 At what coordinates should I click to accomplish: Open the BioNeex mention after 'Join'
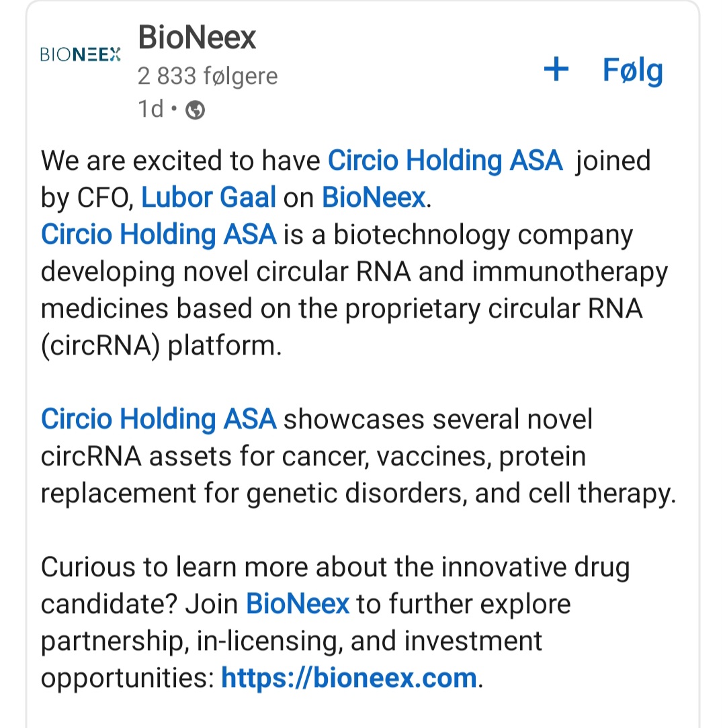297,604
